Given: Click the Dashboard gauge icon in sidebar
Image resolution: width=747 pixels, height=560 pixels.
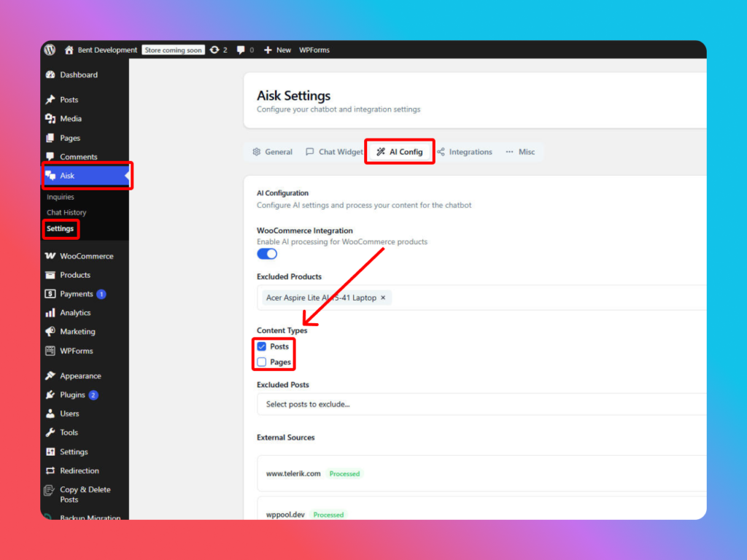Looking at the screenshot, I should pyautogui.click(x=50, y=75).
